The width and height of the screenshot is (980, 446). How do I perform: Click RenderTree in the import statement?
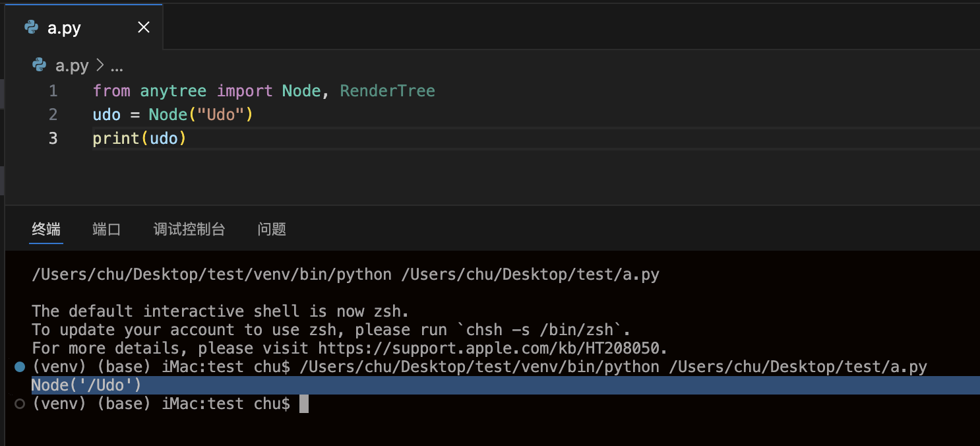[387, 91]
